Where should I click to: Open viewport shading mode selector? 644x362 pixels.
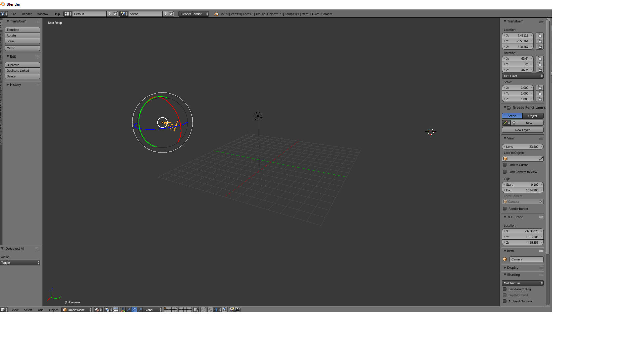pyautogui.click(x=98, y=310)
